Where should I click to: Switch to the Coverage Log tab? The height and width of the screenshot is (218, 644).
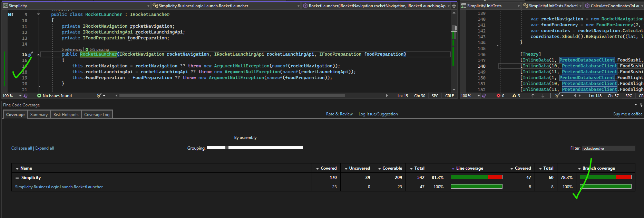pyautogui.click(x=97, y=115)
